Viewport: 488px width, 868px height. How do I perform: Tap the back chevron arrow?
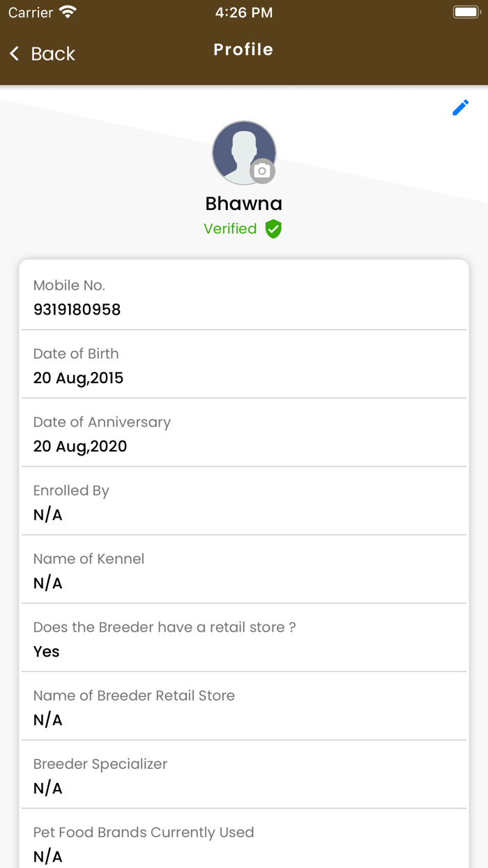click(15, 54)
